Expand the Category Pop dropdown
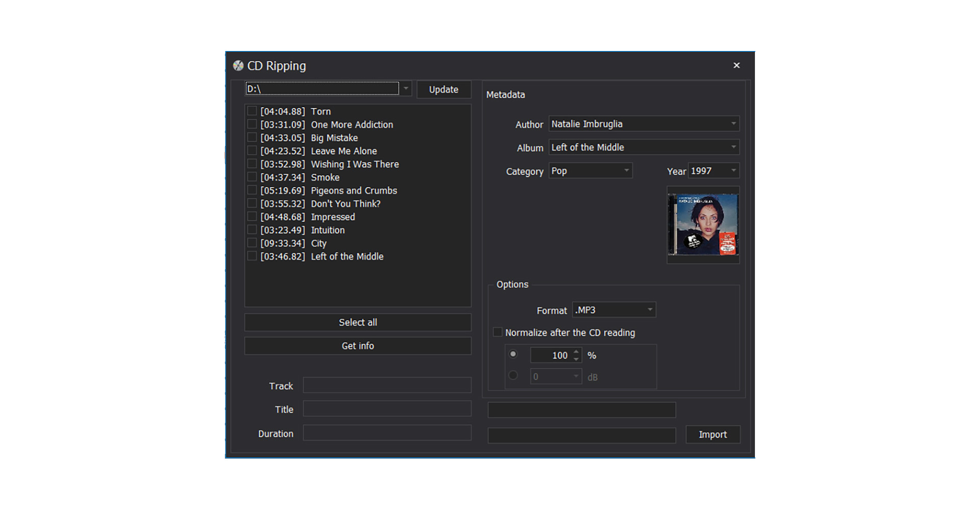Image resolution: width=980 pixels, height=510 pixels. click(x=626, y=171)
